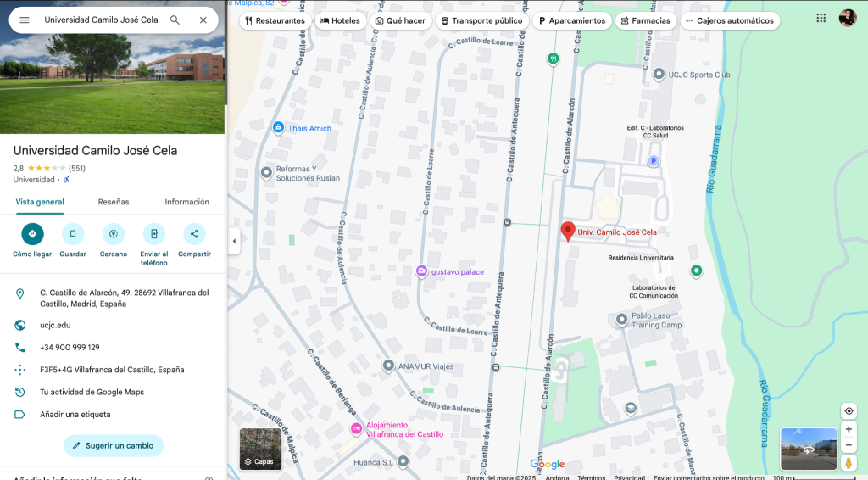The image size is (868, 480).
Task: Select the Thais Amich shop marker
Action: (x=278, y=127)
